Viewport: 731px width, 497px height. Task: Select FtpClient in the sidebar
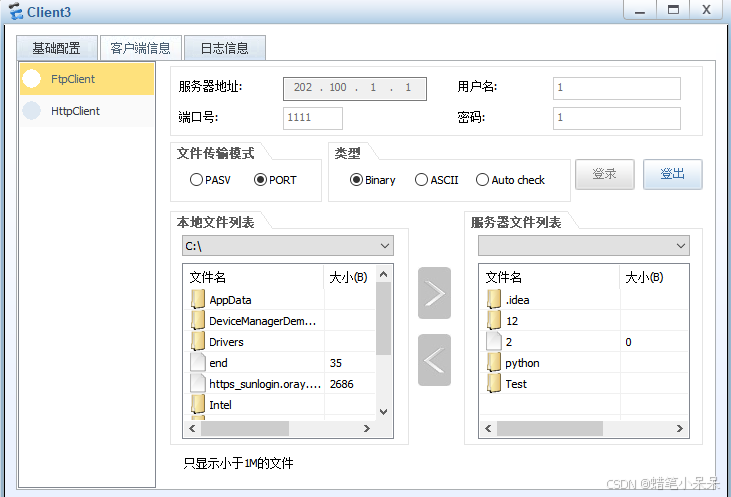[x=87, y=79]
